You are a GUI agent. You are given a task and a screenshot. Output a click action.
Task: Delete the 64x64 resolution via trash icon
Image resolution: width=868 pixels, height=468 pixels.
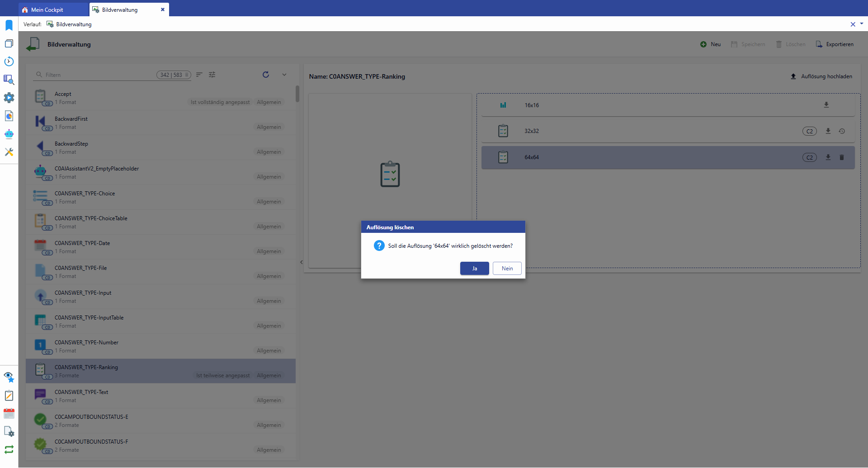coord(842,157)
